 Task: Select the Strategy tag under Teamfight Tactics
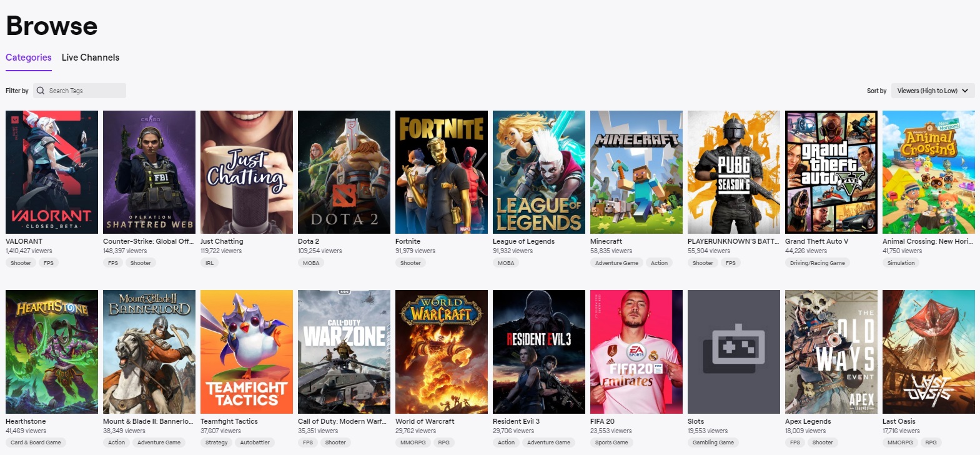(217, 442)
